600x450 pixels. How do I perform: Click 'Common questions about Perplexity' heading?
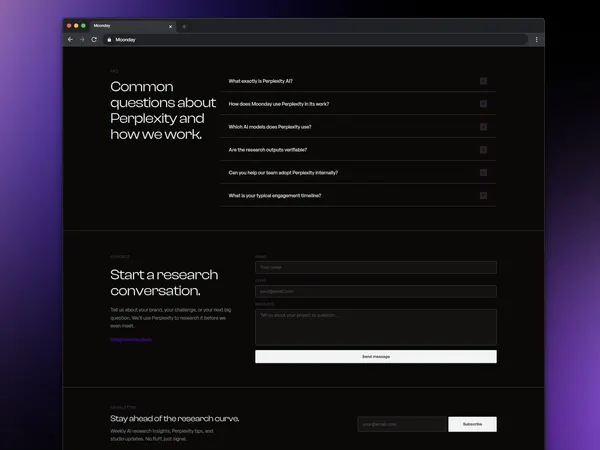(x=163, y=111)
